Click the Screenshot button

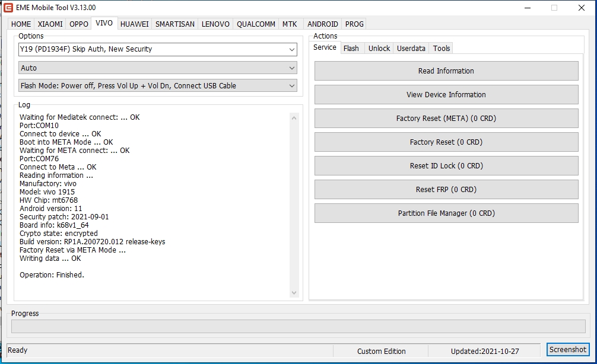(x=568, y=349)
